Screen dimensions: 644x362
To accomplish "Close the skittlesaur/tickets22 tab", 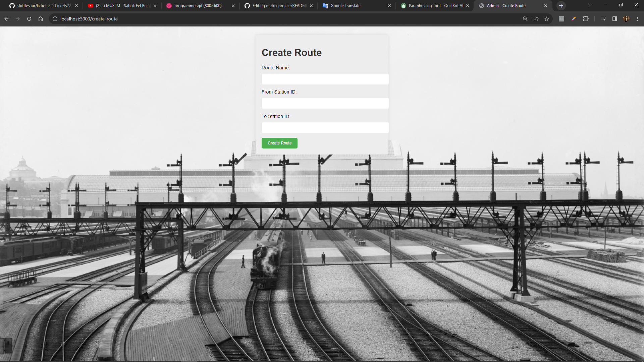I will click(x=76, y=6).
